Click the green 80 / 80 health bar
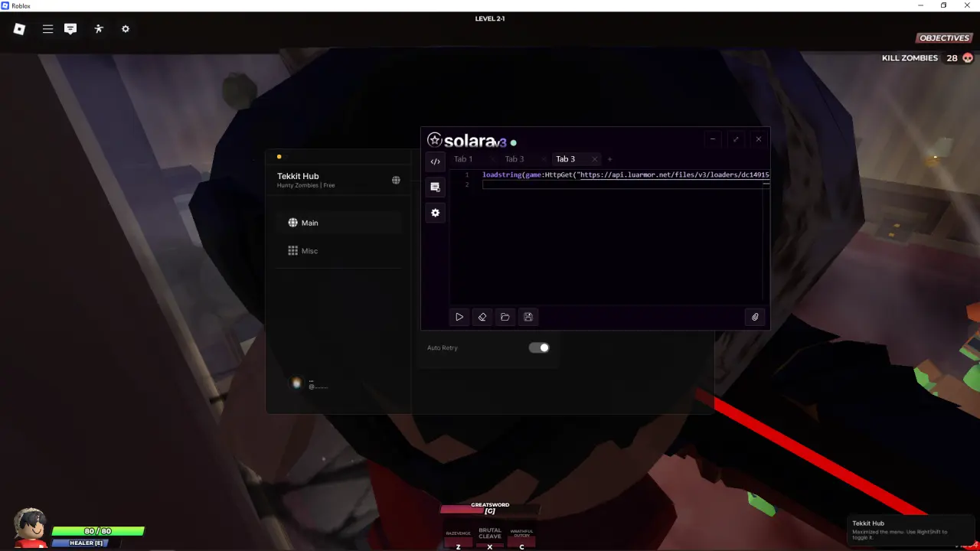The width and height of the screenshot is (980, 551). tap(98, 531)
